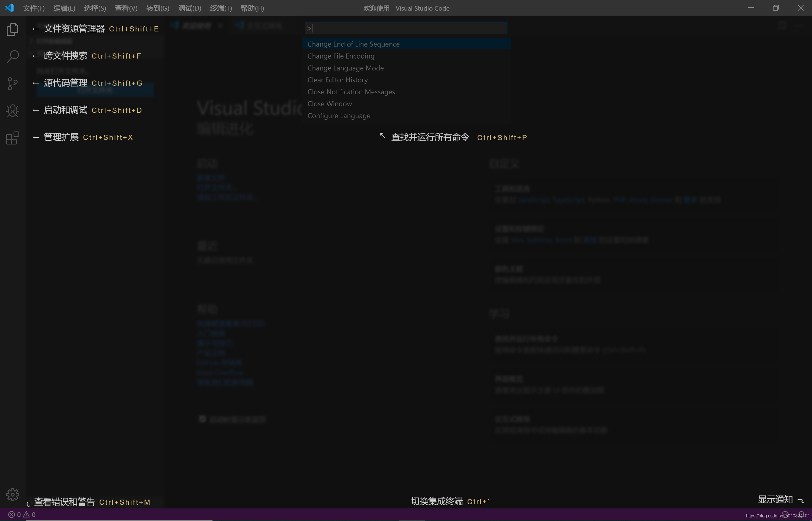Viewport: 812px width, 521px height.
Task: Select 'Configure Language' command
Action: (x=406, y=116)
